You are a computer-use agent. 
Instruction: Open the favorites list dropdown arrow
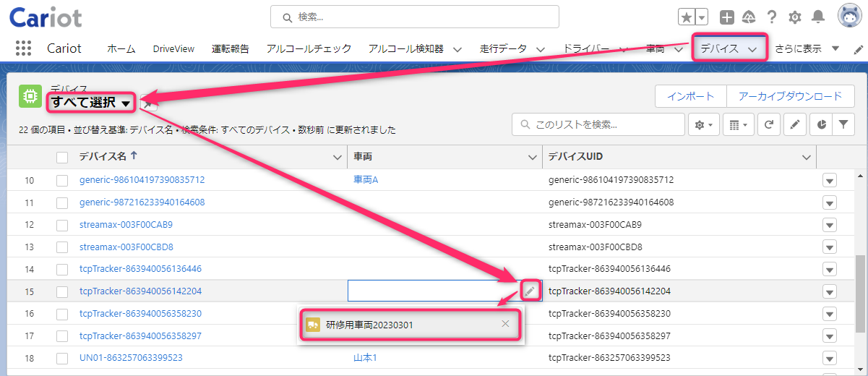[702, 17]
